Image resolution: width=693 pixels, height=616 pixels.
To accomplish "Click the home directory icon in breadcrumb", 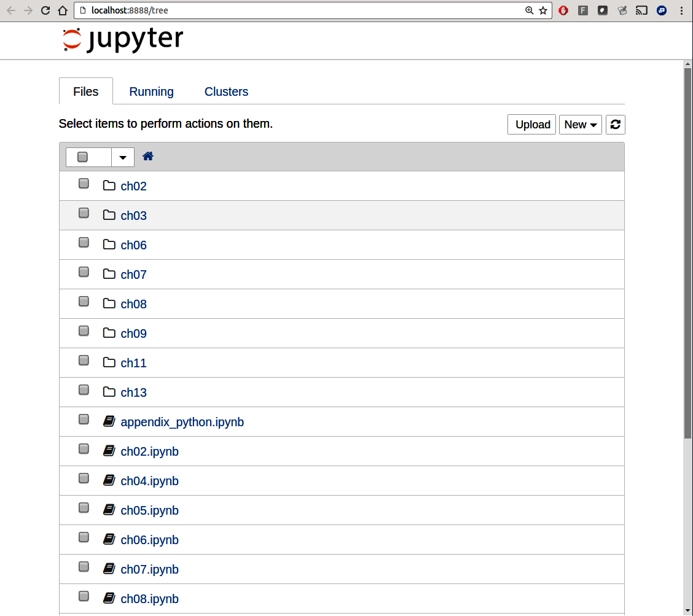I will click(147, 157).
